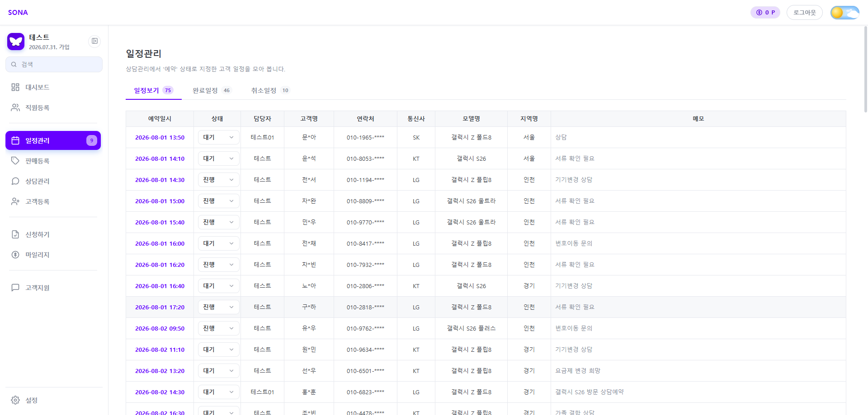This screenshot has width=868, height=415.
Task: Click the tag icon for 판매등록
Action: [15, 161]
